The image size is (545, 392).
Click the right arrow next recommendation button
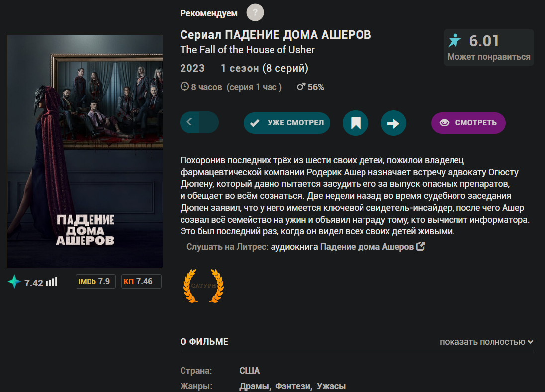pyautogui.click(x=393, y=123)
